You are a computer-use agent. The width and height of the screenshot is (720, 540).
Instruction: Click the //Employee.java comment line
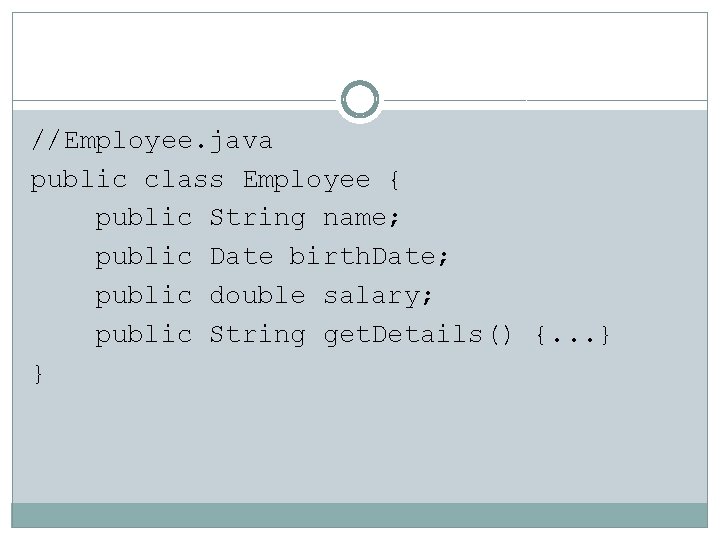151,142
